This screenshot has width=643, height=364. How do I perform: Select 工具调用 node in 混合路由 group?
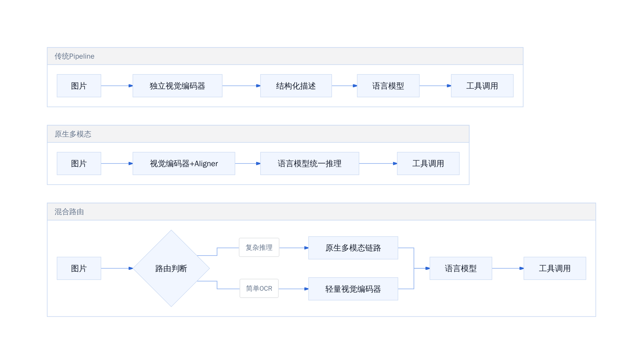pyautogui.click(x=555, y=268)
